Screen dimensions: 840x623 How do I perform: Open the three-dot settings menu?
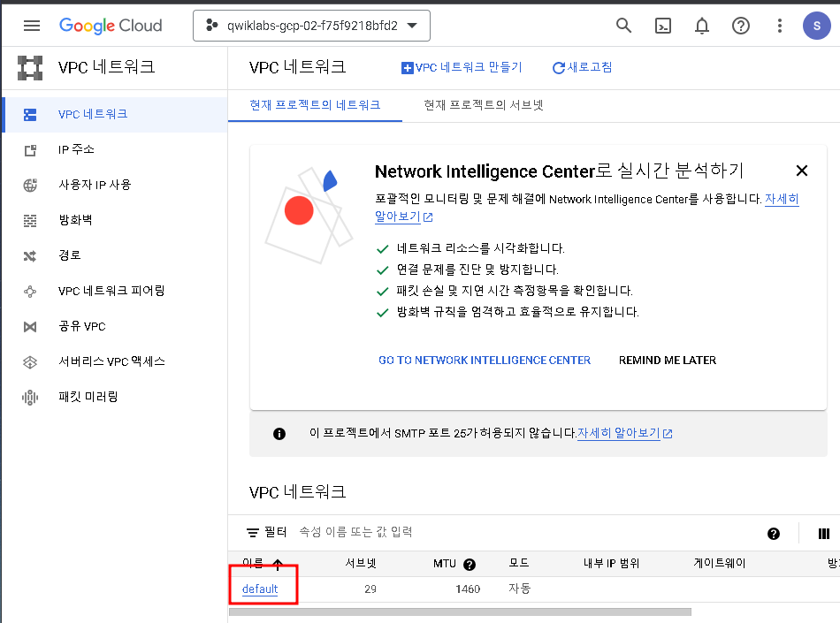coord(780,25)
